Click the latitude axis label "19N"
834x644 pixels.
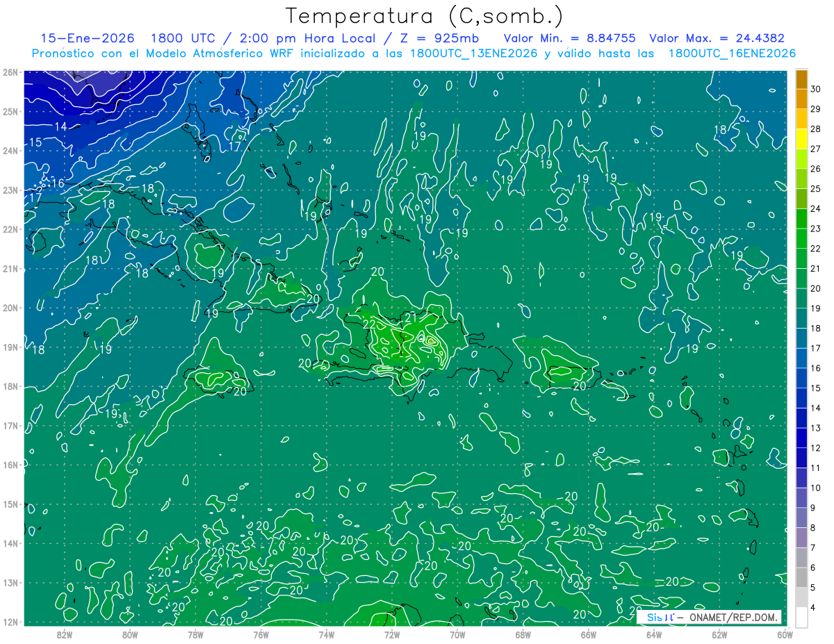pyautogui.click(x=10, y=347)
